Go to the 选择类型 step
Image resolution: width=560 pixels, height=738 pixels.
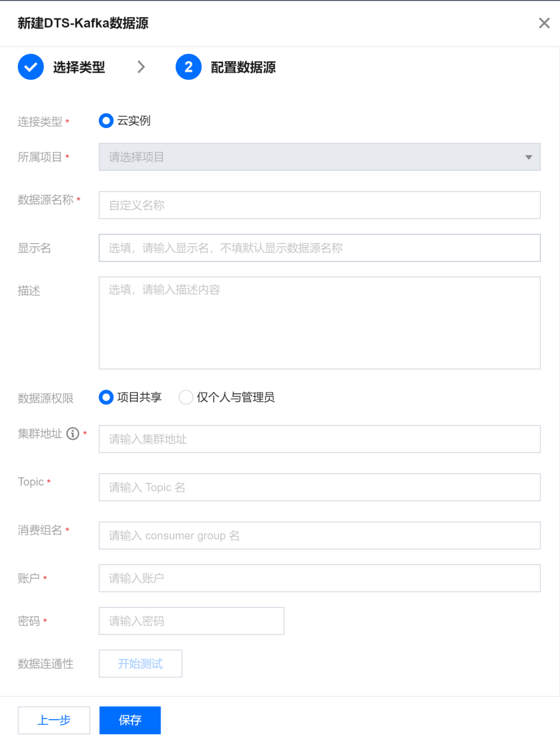coord(79,67)
